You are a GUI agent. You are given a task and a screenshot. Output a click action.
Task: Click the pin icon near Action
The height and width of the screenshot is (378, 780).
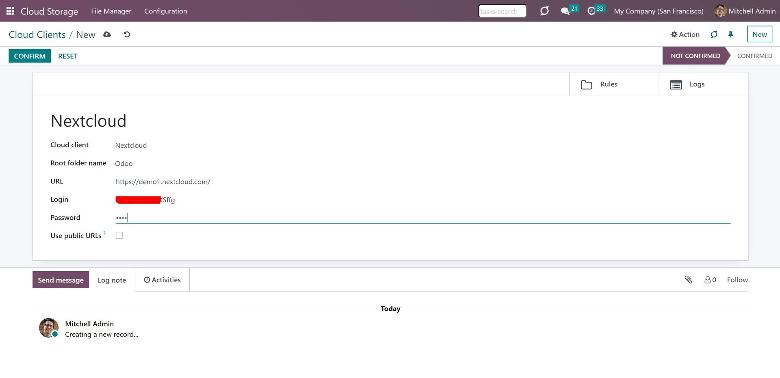[x=730, y=34]
